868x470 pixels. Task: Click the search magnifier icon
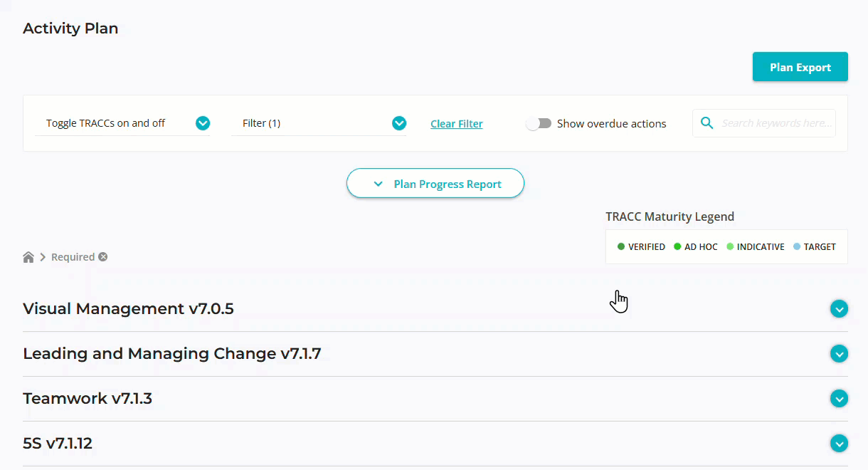[706, 123]
